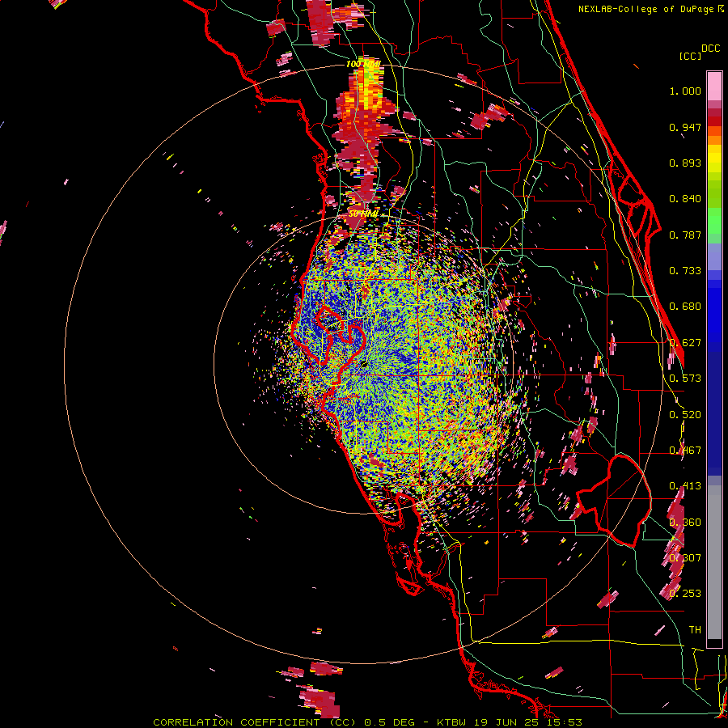The image size is (728, 728).
Task: Select the 0.893 color scale value
Action: (685, 163)
